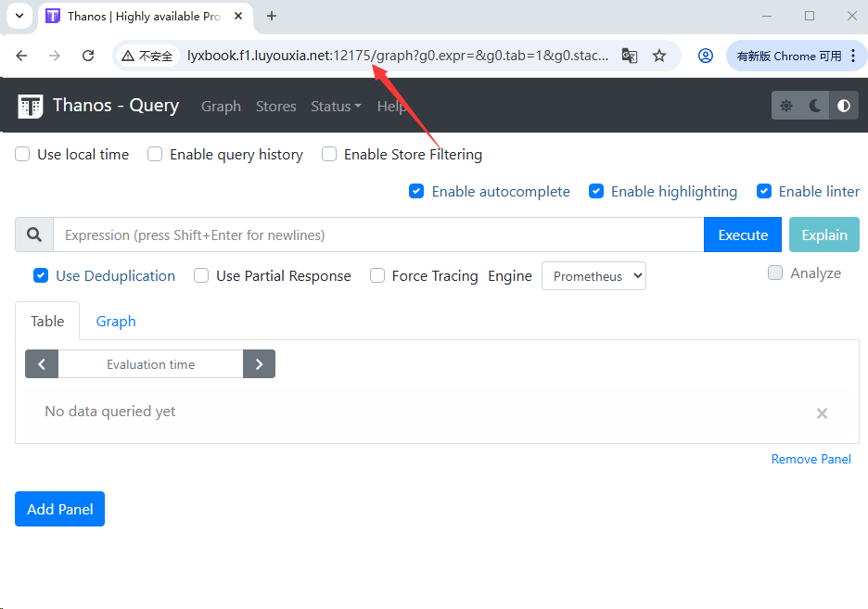This screenshot has height=609, width=868.
Task: Enable the Use local time checkbox
Action: [23, 155]
